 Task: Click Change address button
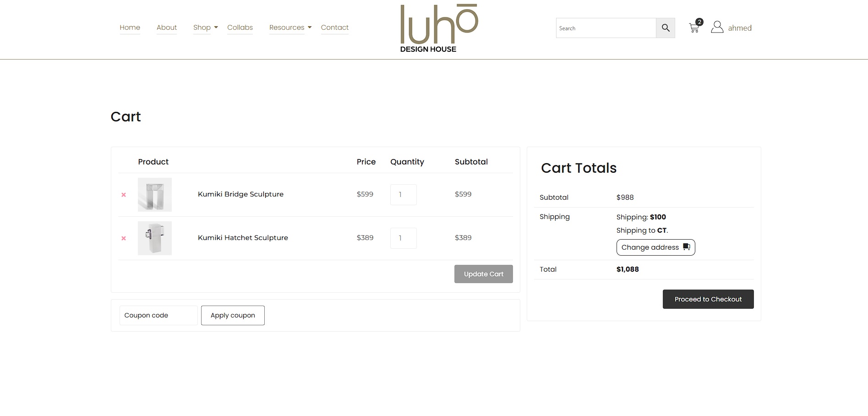[656, 247]
